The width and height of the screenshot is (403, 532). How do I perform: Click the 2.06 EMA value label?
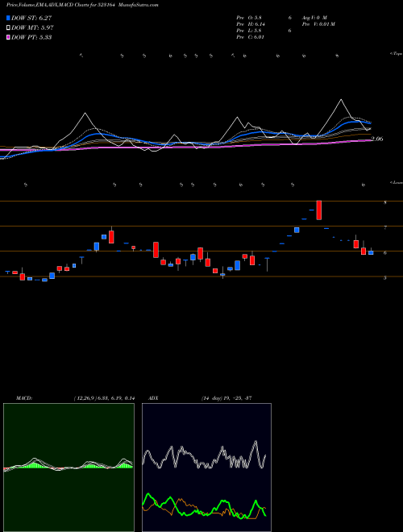377,139
